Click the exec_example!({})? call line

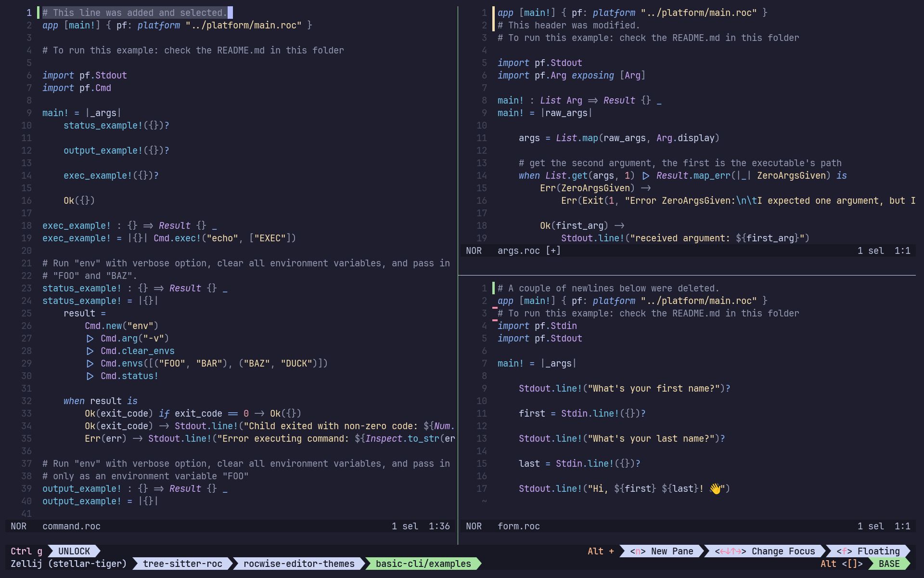point(111,175)
